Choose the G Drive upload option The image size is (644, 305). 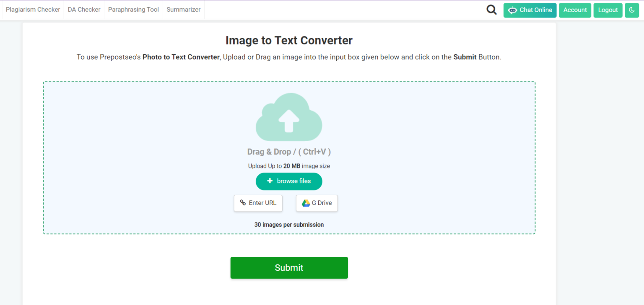point(317,203)
